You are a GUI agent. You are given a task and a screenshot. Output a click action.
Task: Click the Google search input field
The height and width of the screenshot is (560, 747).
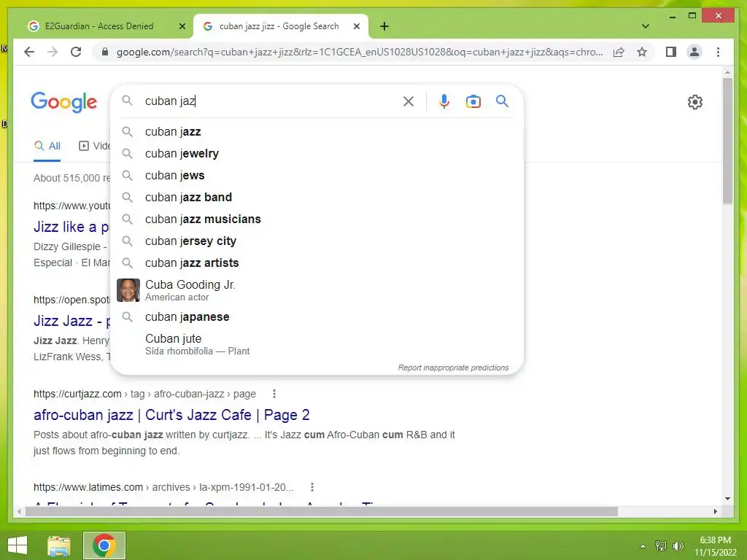point(269,101)
